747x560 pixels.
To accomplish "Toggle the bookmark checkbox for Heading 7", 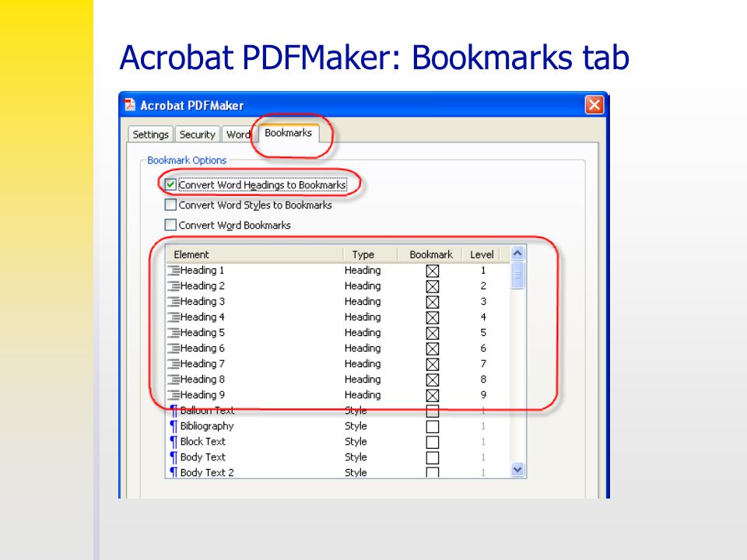I will point(432,364).
